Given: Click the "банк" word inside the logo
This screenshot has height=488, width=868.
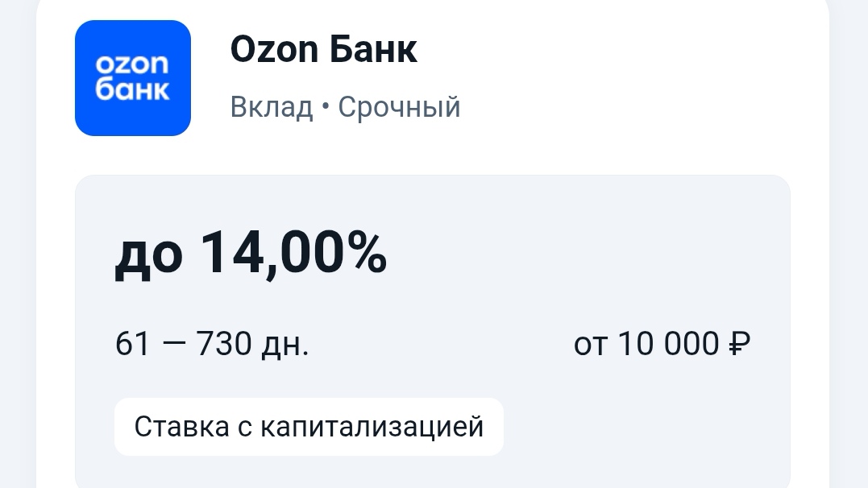Looking at the screenshot, I should tap(132, 89).
